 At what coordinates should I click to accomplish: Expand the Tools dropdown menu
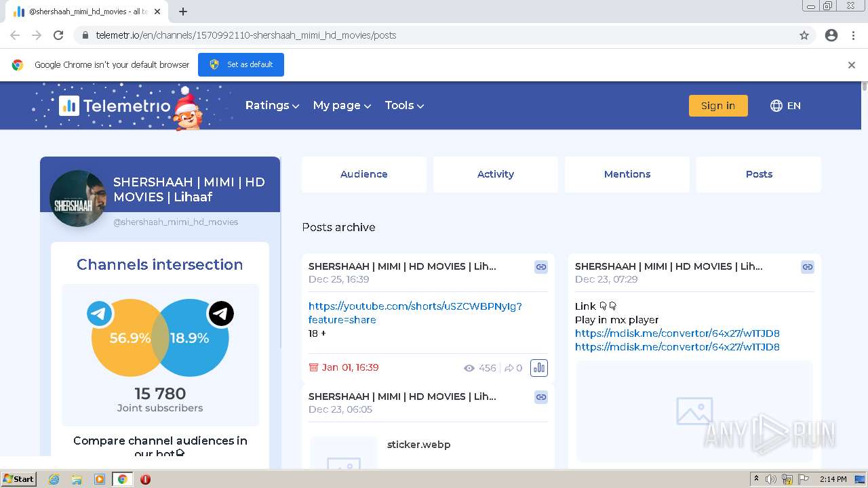[x=404, y=106]
